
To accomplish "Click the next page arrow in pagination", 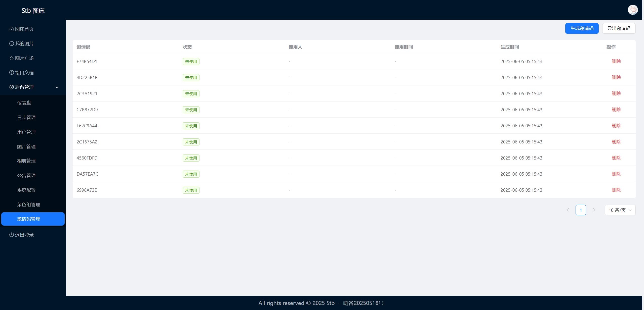I will 594,210.
